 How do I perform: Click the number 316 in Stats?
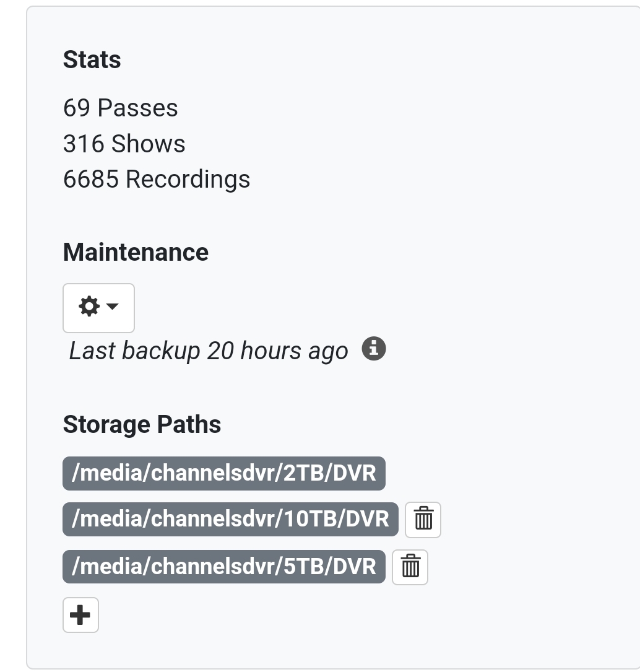84,144
